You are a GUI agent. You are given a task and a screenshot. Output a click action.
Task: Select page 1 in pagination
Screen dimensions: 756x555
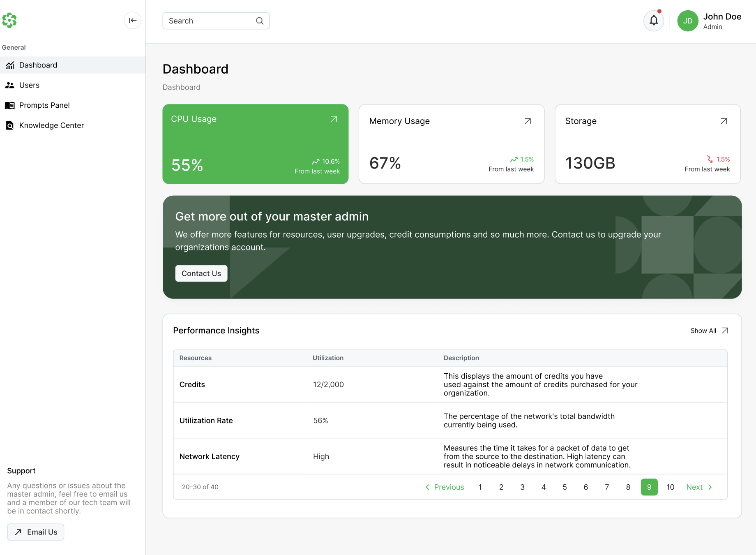click(480, 487)
